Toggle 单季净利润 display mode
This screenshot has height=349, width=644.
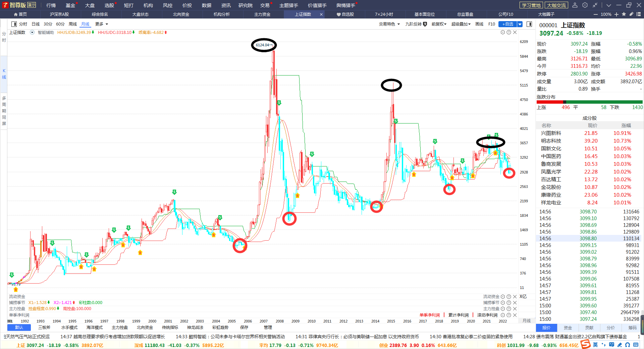tap(429, 315)
